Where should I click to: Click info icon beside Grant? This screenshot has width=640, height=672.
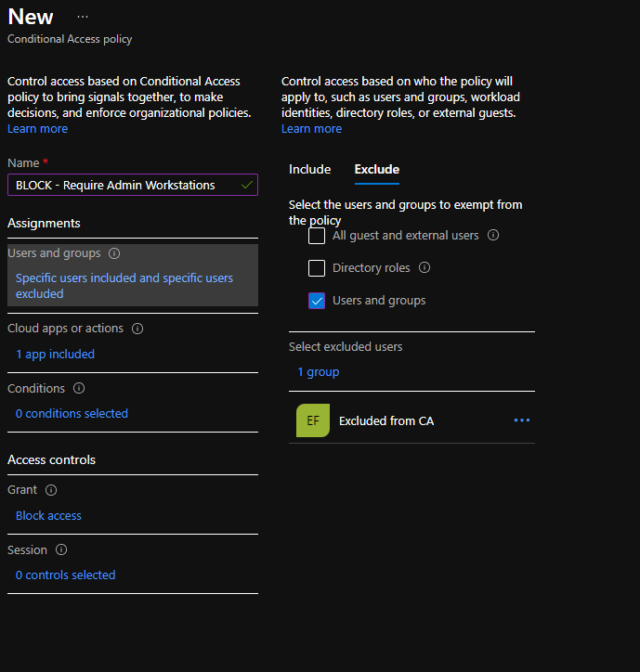(51, 490)
